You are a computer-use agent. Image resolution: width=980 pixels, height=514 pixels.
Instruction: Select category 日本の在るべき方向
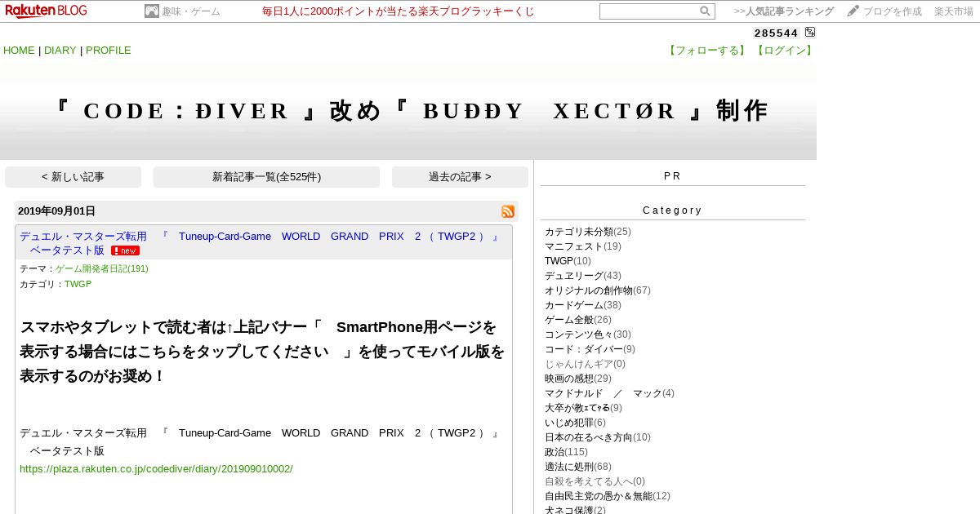coord(589,437)
